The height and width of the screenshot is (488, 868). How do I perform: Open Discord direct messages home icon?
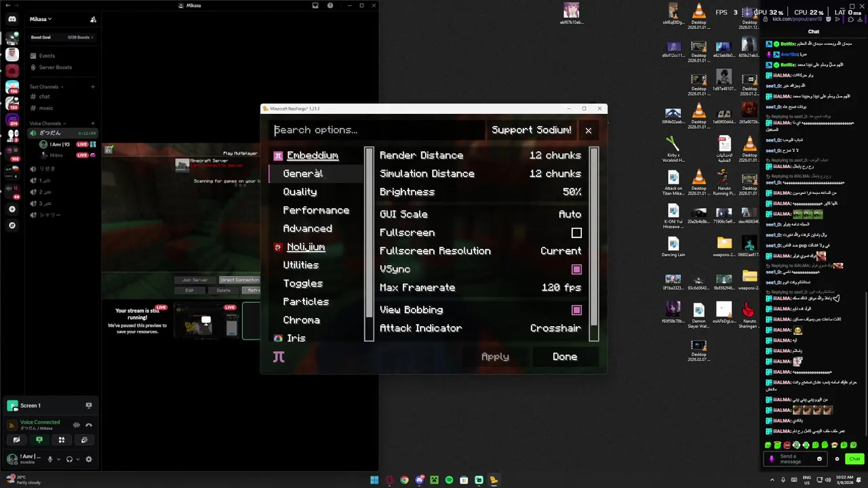pos(12,19)
